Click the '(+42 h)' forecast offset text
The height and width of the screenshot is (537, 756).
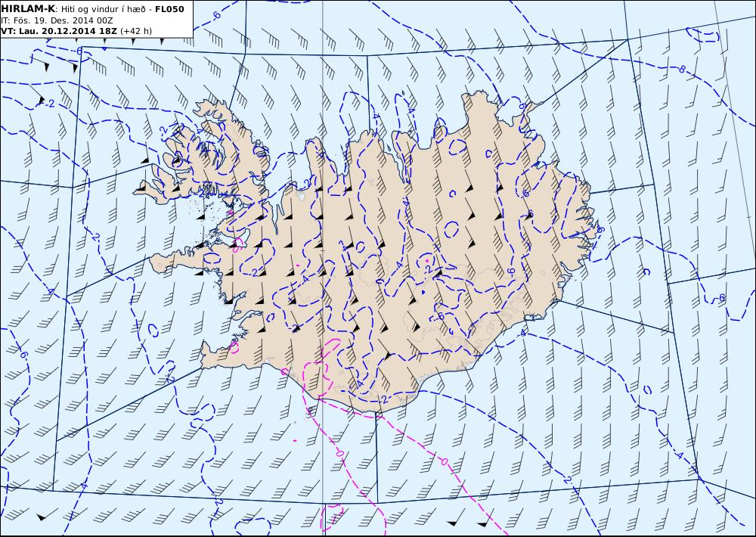click(x=136, y=31)
